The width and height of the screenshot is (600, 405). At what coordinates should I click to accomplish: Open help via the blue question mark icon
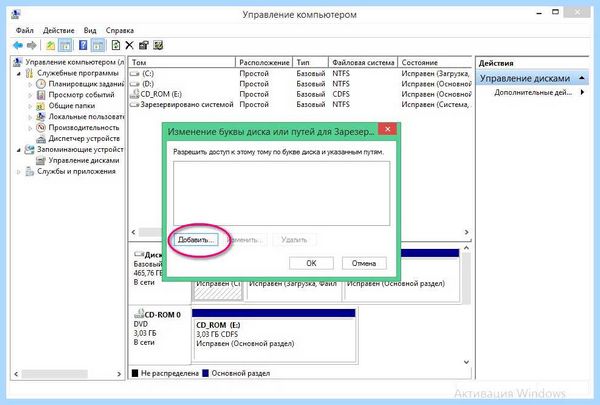[83, 46]
